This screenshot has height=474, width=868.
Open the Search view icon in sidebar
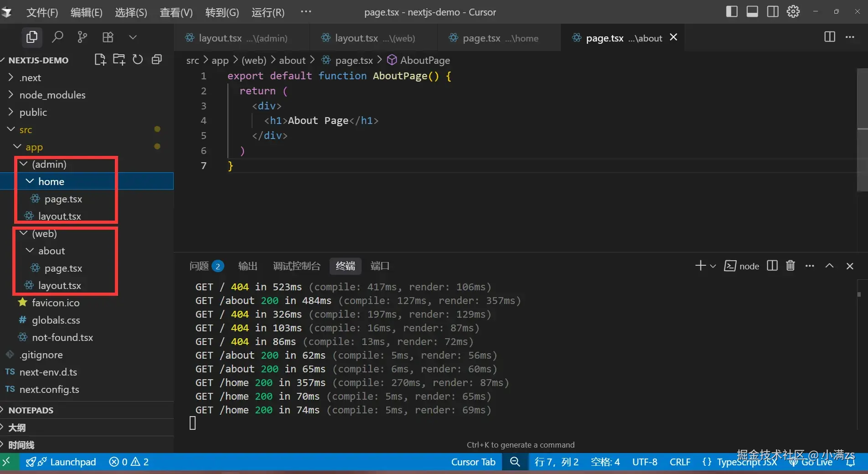click(x=57, y=37)
